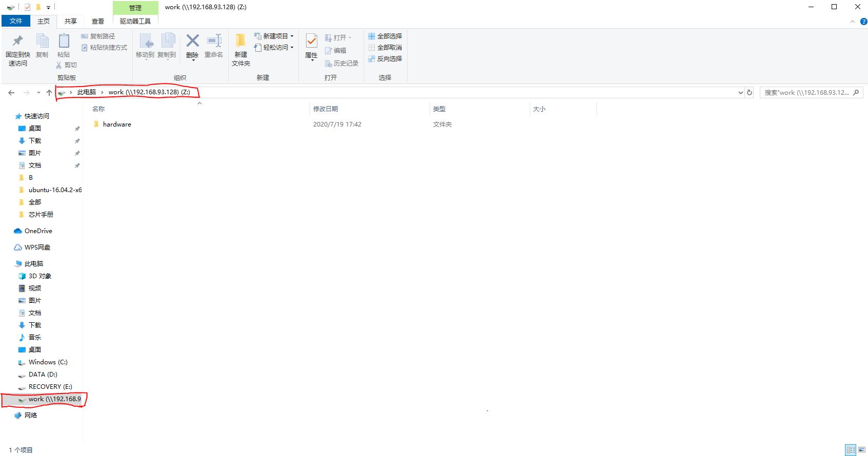Open the help question mark icon

(x=863, y=22)
